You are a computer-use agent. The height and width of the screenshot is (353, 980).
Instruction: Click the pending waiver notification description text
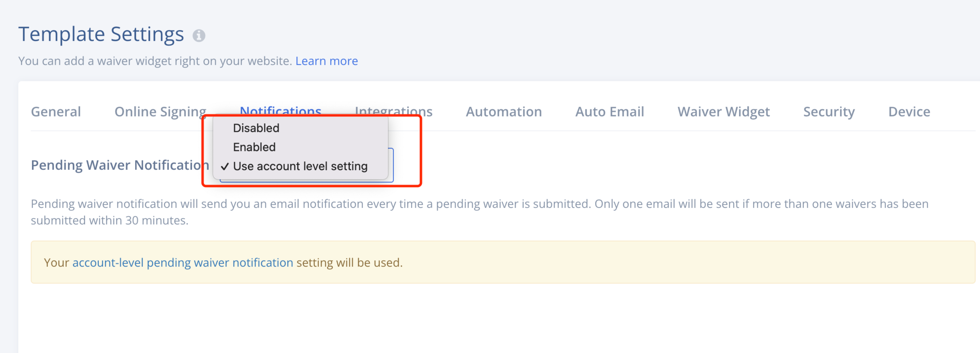click(479, 212)
